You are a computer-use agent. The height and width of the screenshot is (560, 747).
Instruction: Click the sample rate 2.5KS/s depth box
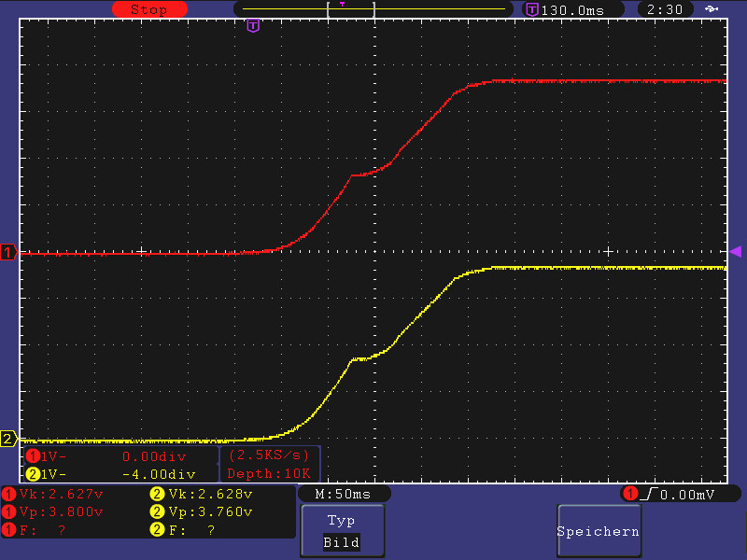(270, 465)
